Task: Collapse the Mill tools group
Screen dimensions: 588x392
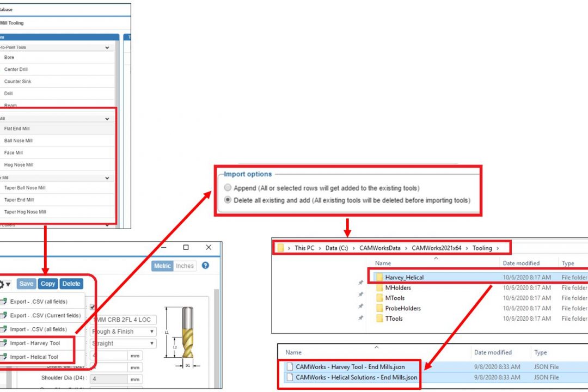Action: (x=107, y=119)
